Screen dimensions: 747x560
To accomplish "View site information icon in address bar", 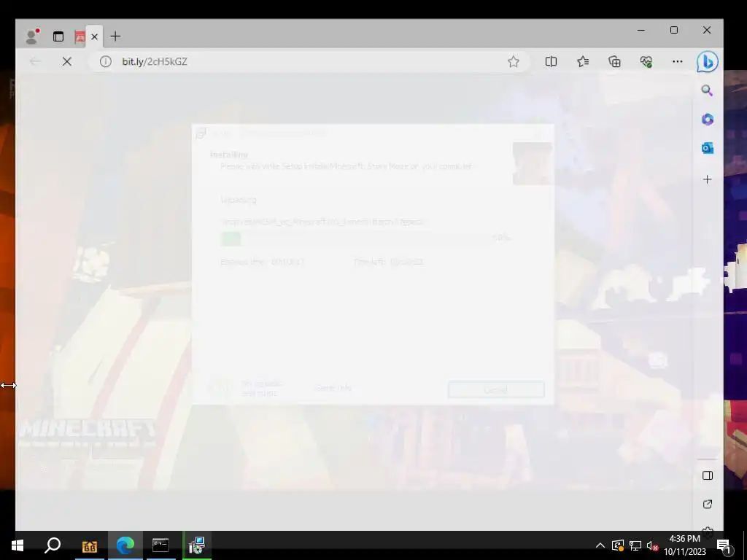I will [x=105, y=61].
